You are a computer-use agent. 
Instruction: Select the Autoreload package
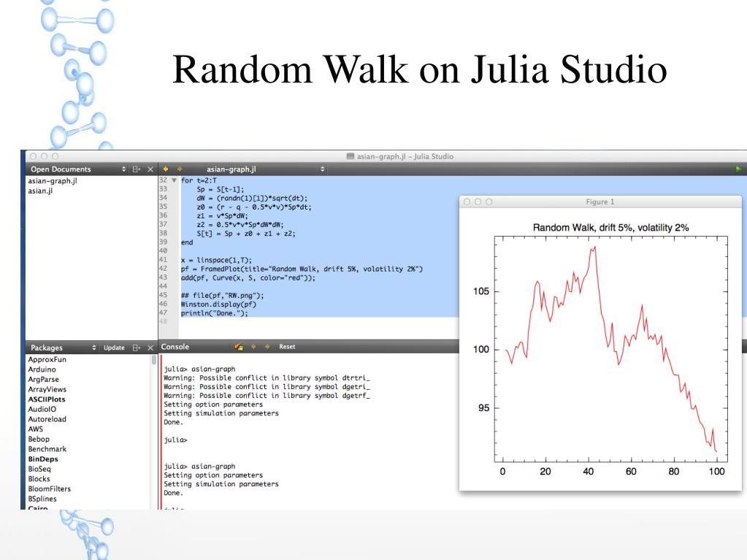pos(47,419)
